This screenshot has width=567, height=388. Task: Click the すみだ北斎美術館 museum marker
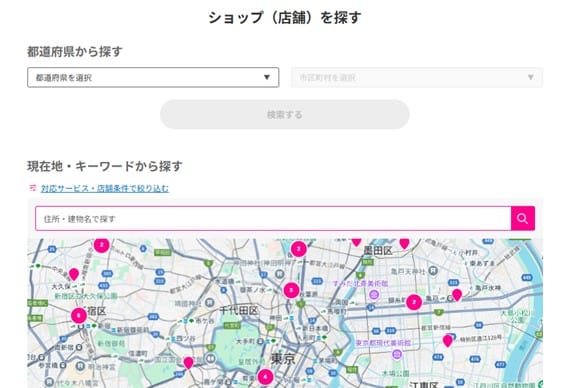(x=374, y=295)
